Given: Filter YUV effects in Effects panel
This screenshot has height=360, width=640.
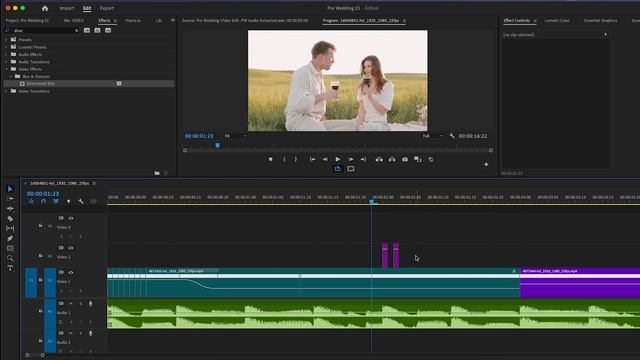Looking at the screenshot, I should (x=108, y=30).
